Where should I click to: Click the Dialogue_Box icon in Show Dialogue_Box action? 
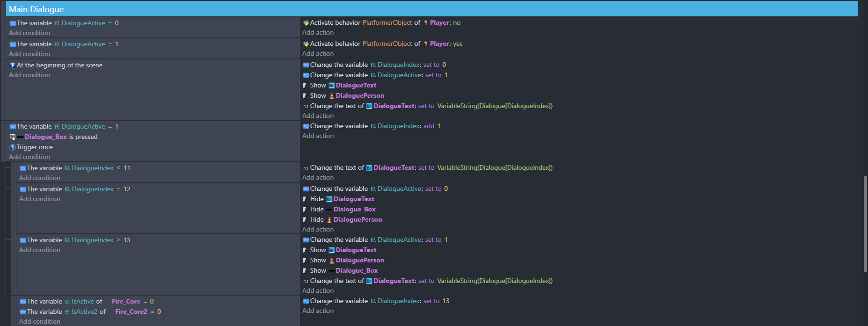[x=331, y=271]
